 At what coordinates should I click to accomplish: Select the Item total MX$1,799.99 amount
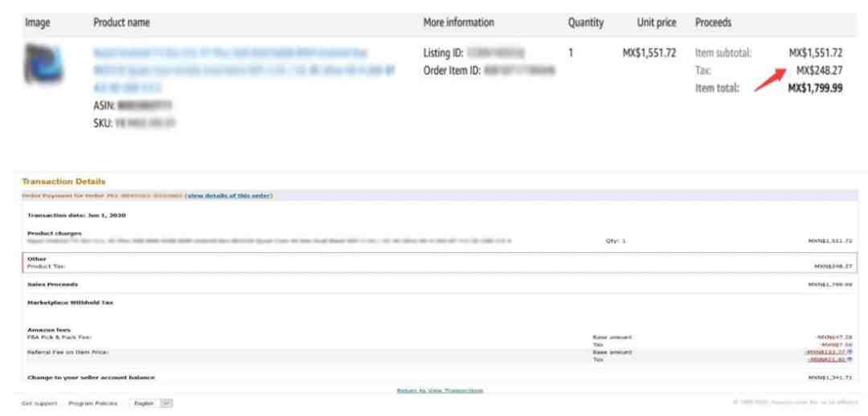pyautogui.click(x=816, y=88)
